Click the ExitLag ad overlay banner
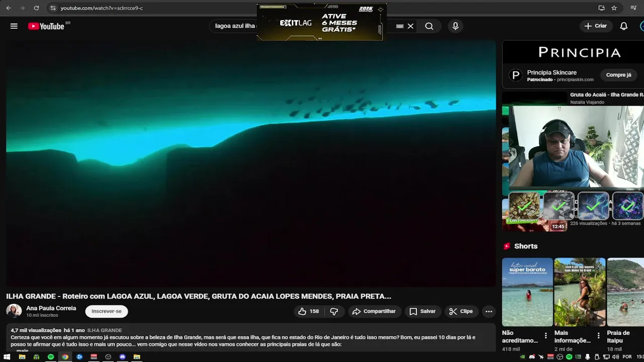Viewport: 644px width, 362px height. click(x=321, y=22)
